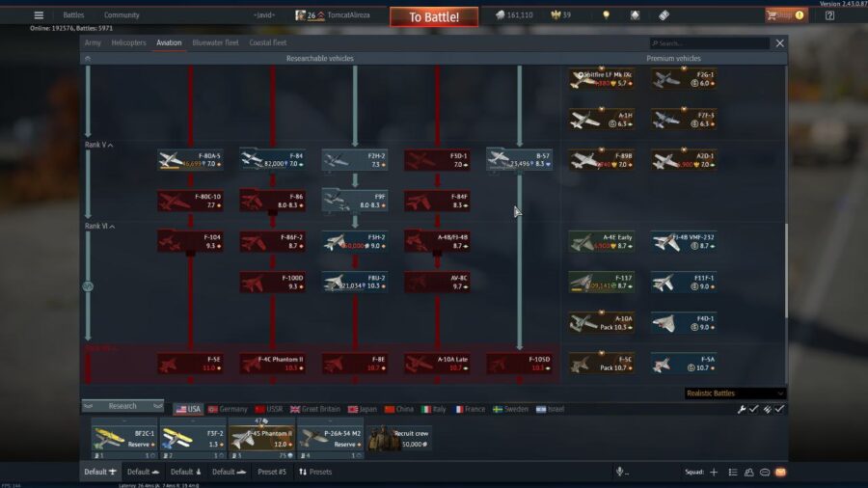Open the Realistic Battles mode dropdown
This screenshot has height=488, width=868.
735,393
